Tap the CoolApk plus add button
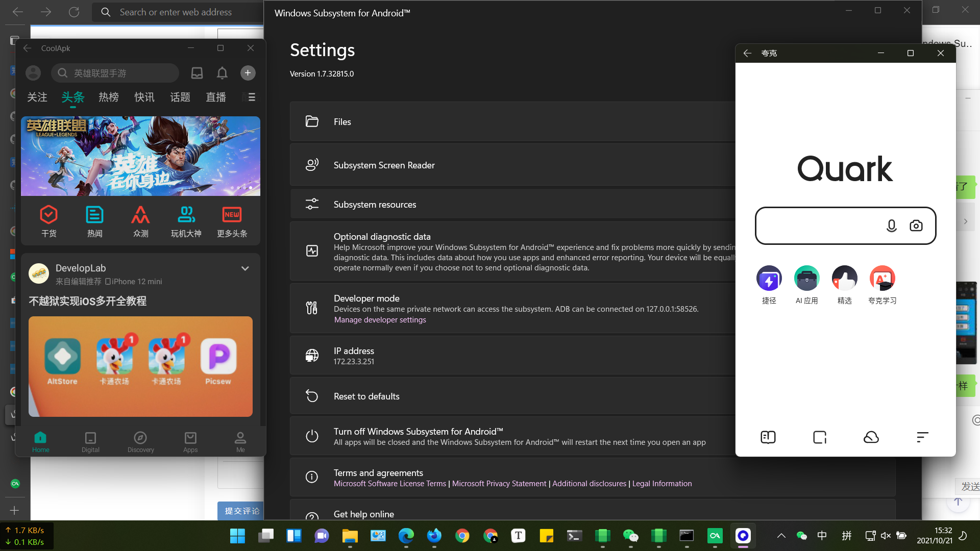 tap(248, 73)
